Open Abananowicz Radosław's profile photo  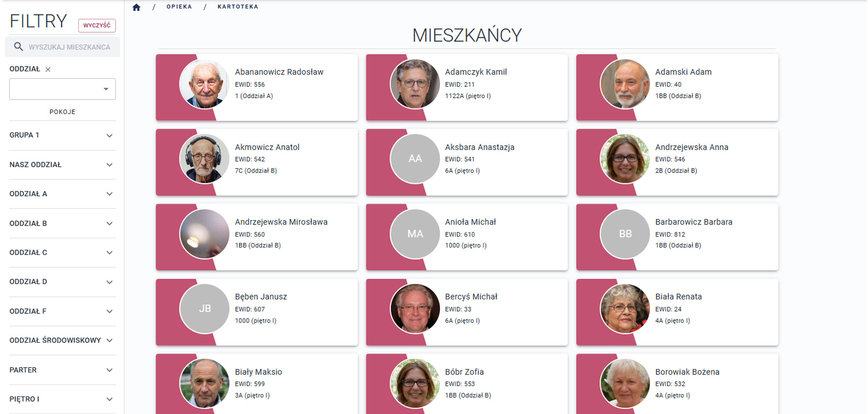pos(205,84)
